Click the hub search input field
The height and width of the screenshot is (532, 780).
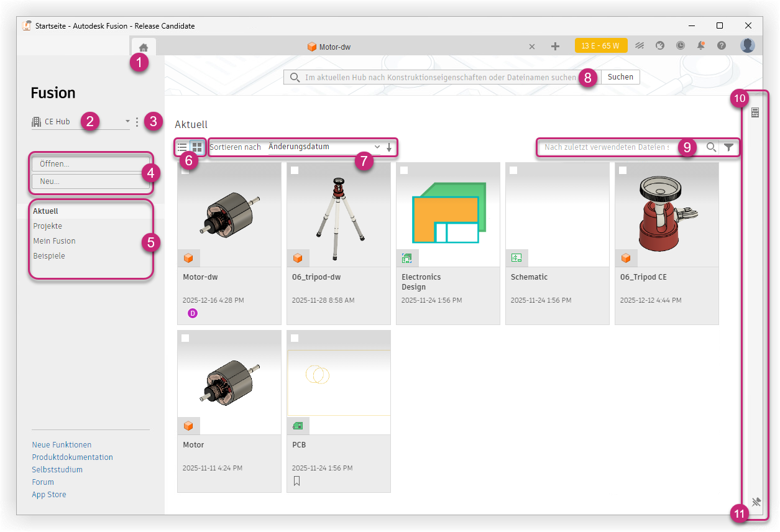[x=442, y=77]
